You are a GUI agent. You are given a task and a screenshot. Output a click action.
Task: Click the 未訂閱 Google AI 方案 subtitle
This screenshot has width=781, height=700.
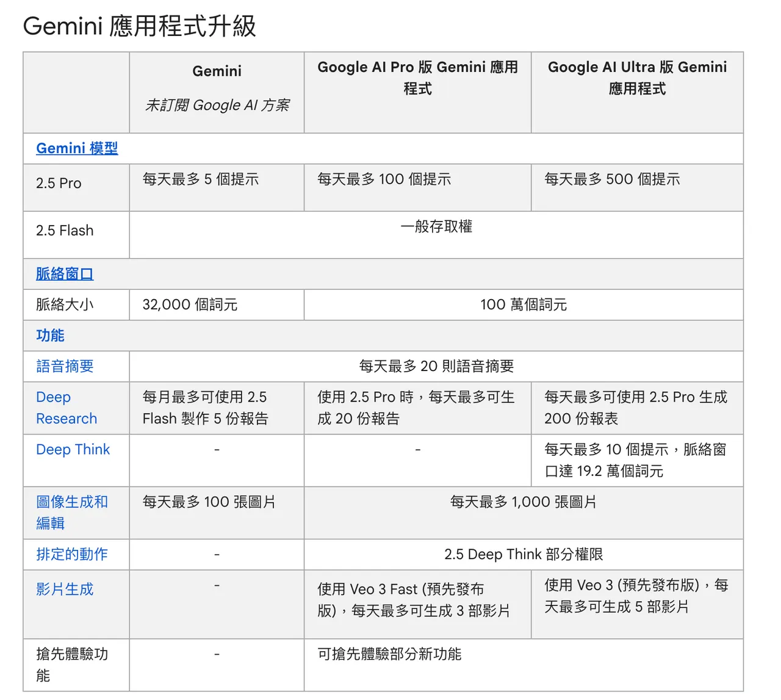(x=217, y=105)
